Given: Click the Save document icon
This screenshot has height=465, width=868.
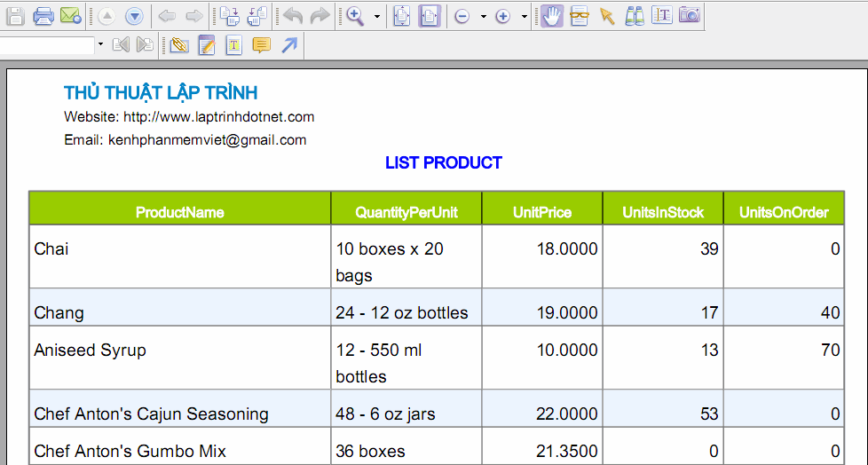Looking at the screenshot, I should 15,16.
